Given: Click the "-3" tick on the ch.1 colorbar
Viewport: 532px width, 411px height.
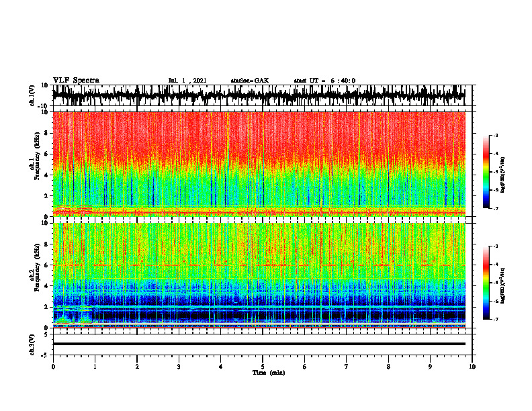Looking at the screenshot, I should click(x=495, y=135).
